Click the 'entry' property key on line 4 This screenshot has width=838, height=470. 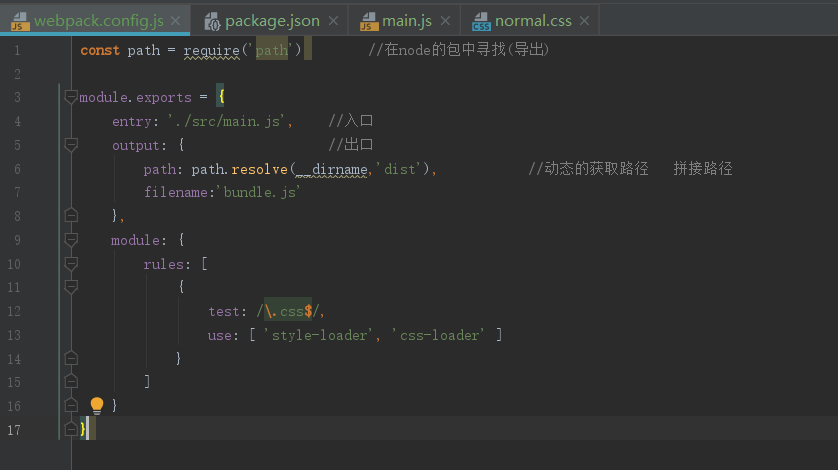pos(132,122)
